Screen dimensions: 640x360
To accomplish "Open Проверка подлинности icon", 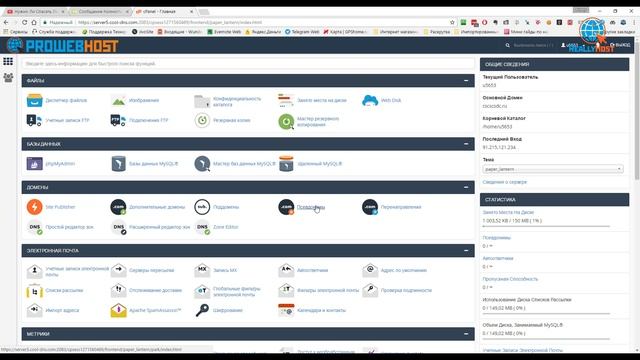I will click(370, 290).
